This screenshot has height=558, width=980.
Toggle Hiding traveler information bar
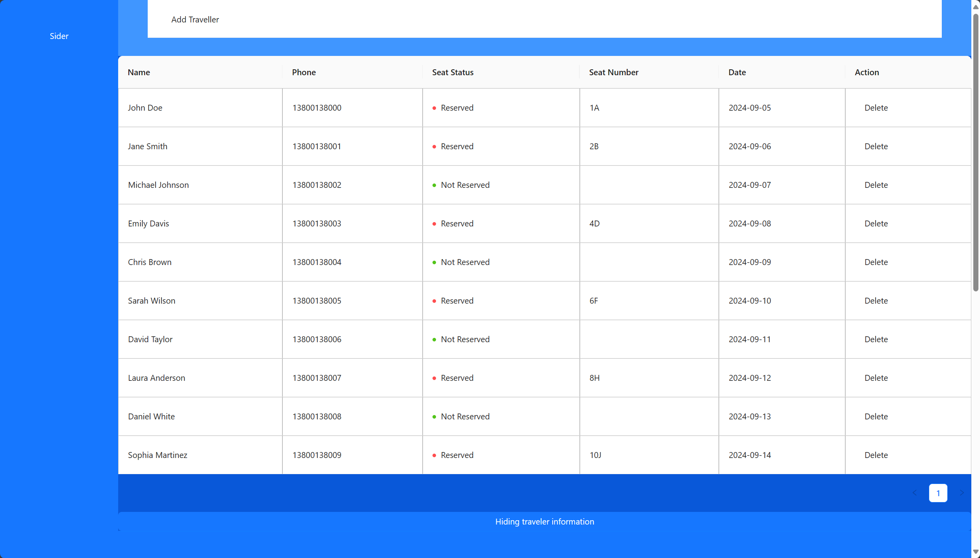pyautogui.click(x=544, y=522)
